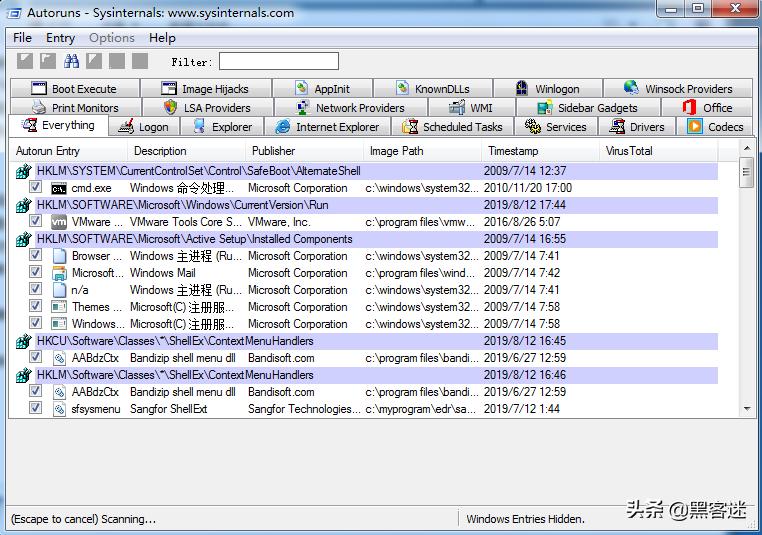Click the vertical scrollbar thumb
The height and width of the screenshot is (535, 762).
point(746,172)
